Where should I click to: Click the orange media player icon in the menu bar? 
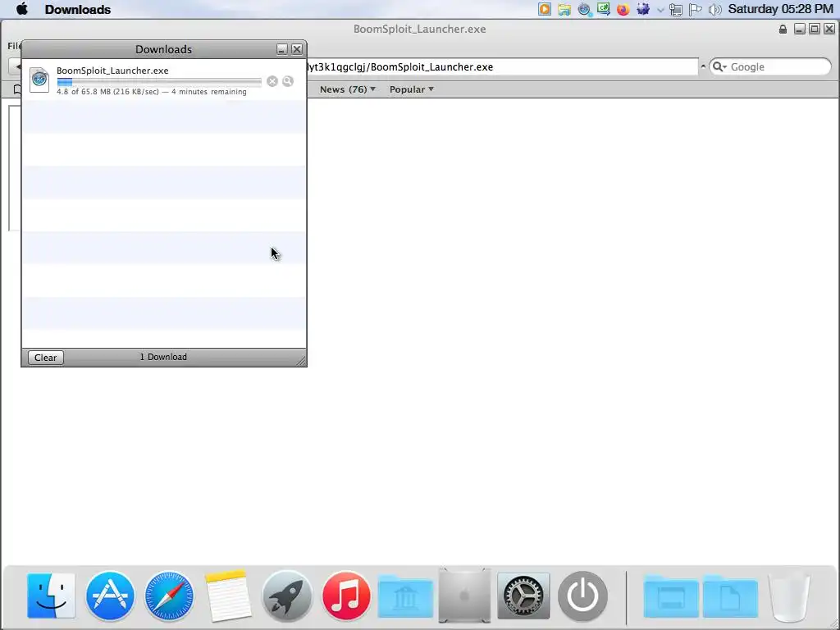pos(545,9)
